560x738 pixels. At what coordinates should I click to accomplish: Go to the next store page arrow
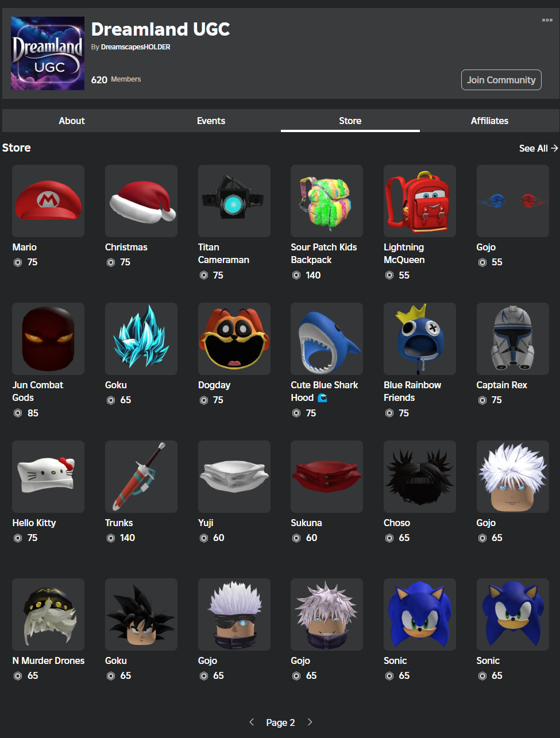tap(310, 722)
